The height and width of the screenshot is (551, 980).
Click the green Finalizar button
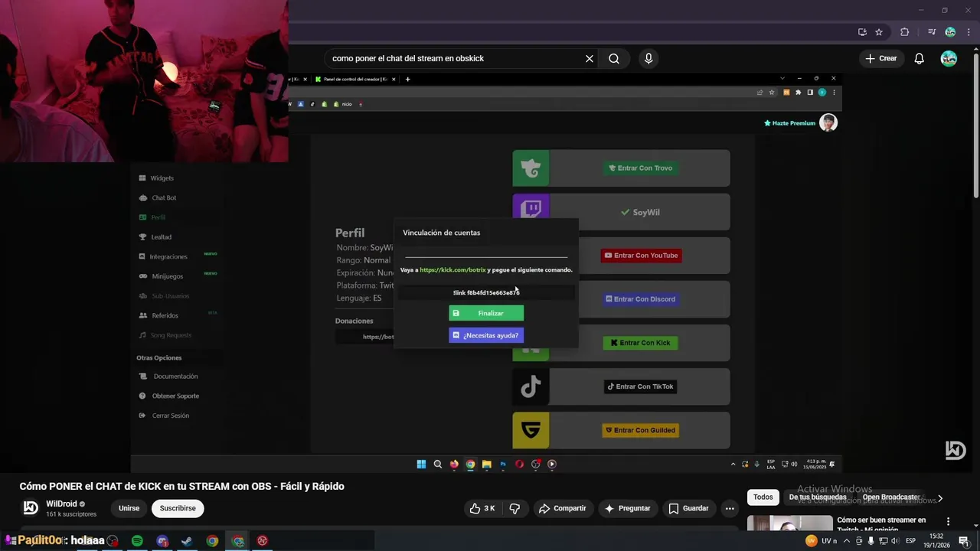pos(486,313)
